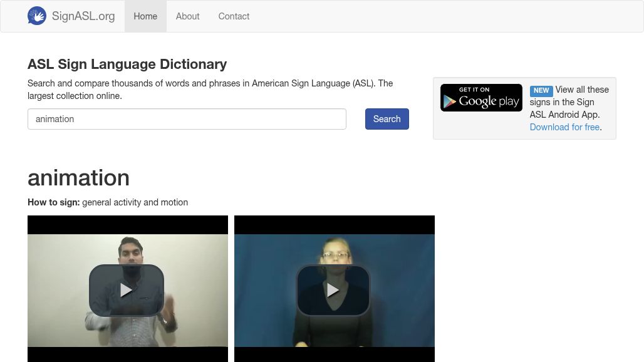Click the blue NEW badge
This screenshot has height=362, width=644.
coord(541,90)
